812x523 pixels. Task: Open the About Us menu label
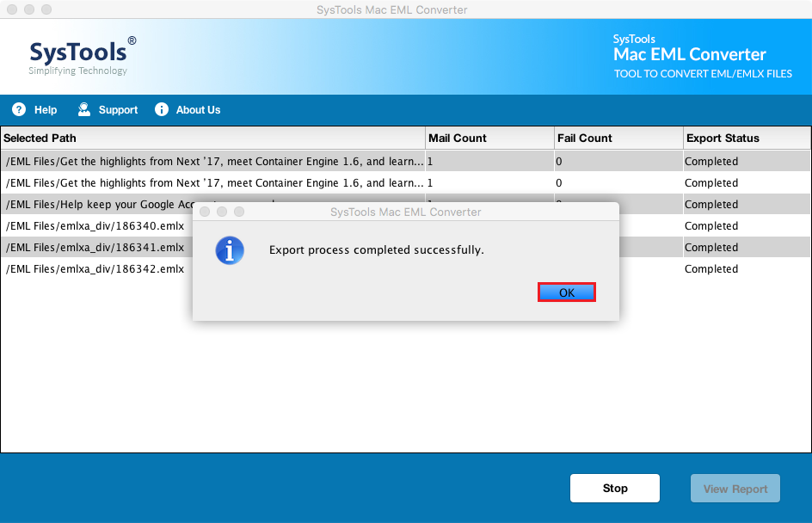[x=199, y=110]
